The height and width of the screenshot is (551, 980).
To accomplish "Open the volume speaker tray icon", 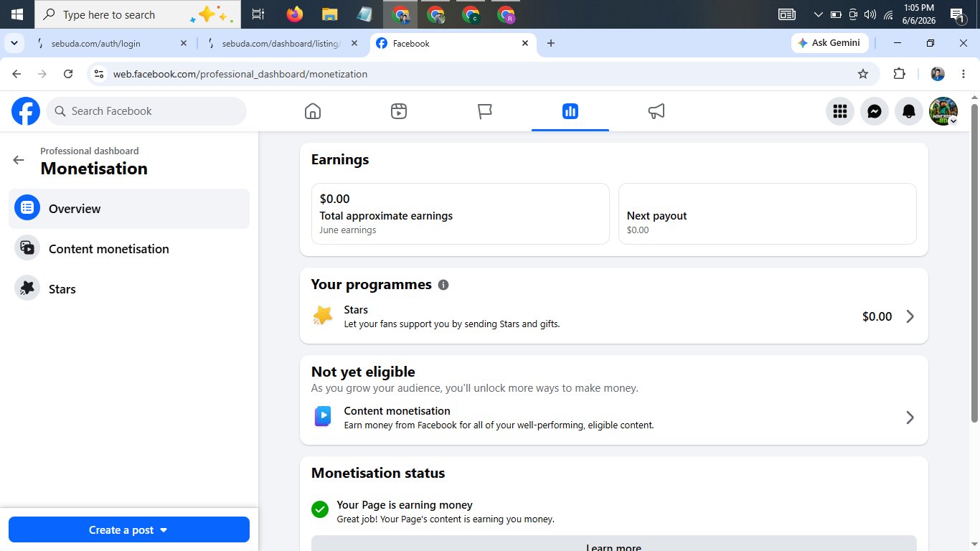I will [x=870, y=14].
